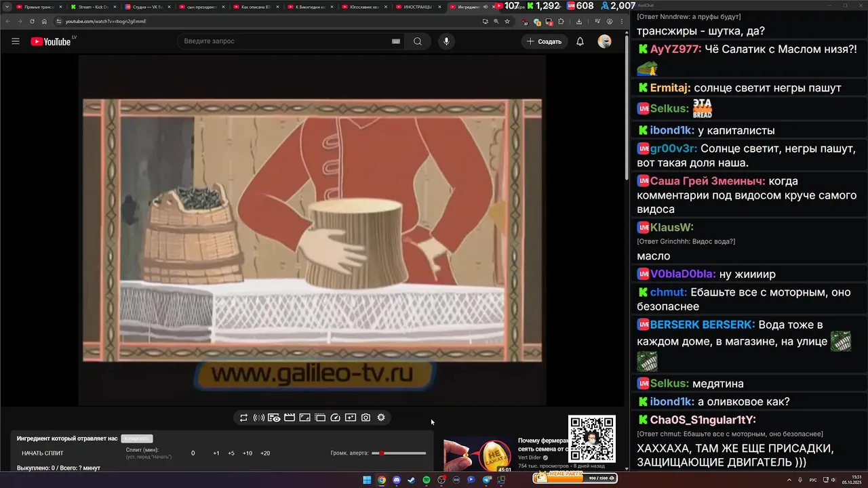Reload the page with refresh icon
The image size is (868, 488).
pyautogui.click(x=32, y=21)
